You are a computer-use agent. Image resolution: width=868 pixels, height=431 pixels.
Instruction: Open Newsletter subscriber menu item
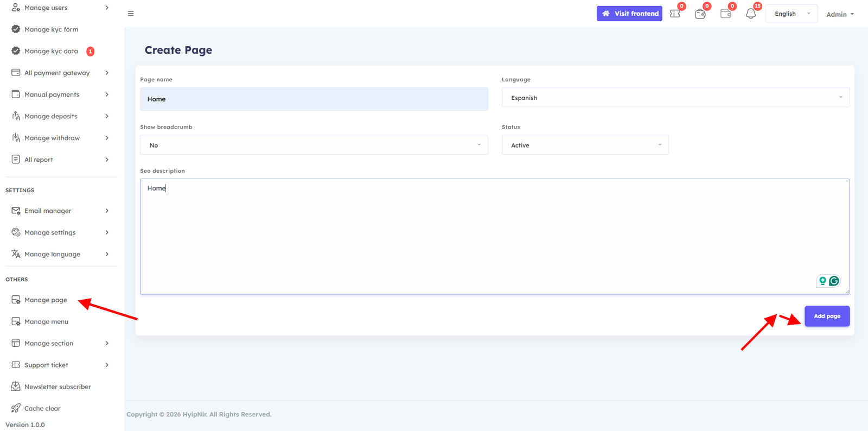[x=58, y=386]
